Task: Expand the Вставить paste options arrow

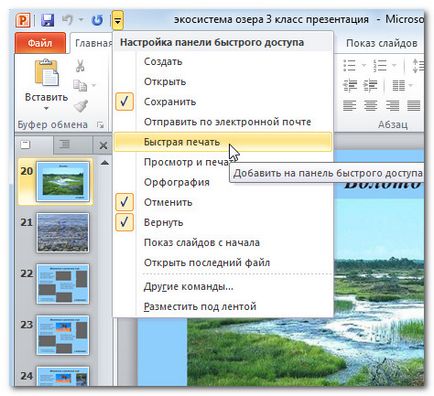Action: coord(46,108)
